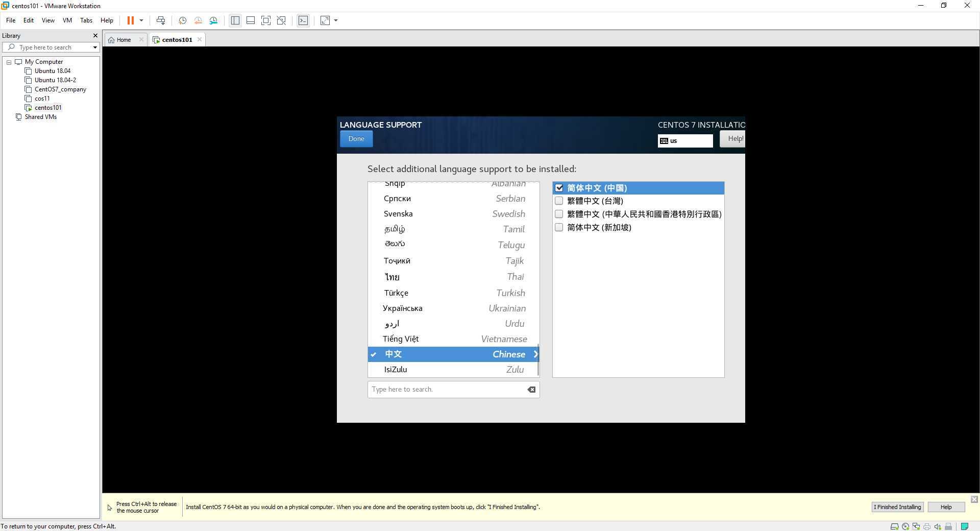
Task: Select Tajik in the language list
Action: (x=453, y=261)
